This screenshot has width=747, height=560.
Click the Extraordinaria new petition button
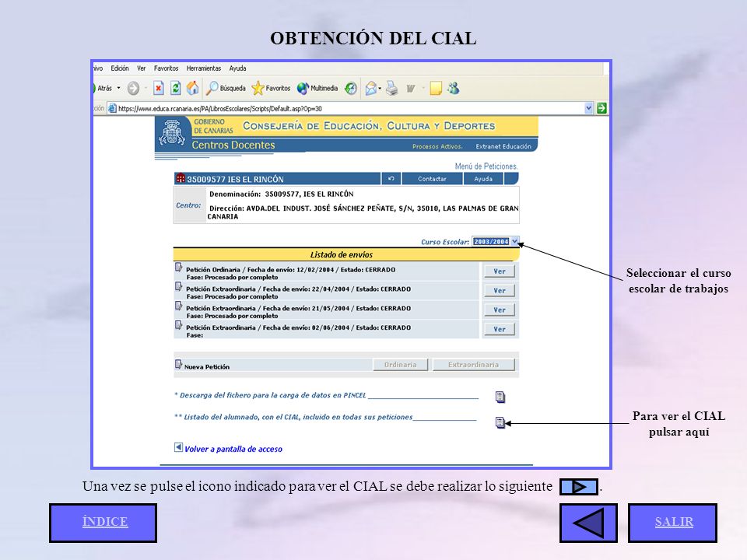(x=474, y=365)
